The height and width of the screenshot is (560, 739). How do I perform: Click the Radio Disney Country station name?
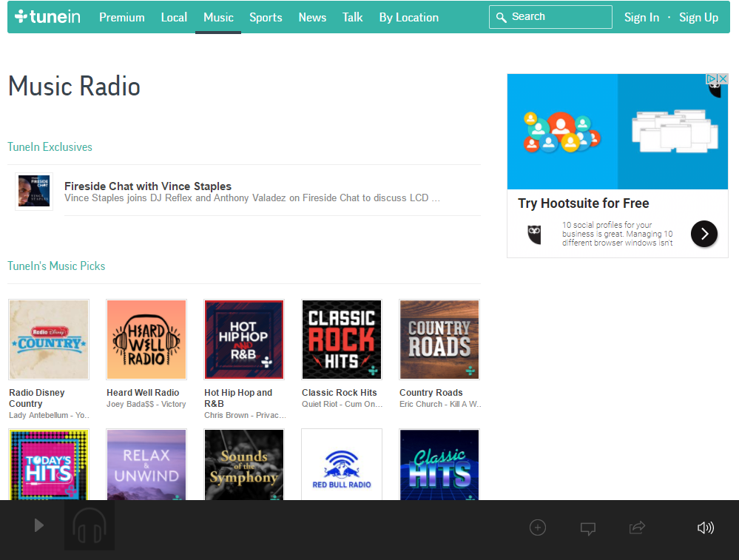(x=37, y=398)
